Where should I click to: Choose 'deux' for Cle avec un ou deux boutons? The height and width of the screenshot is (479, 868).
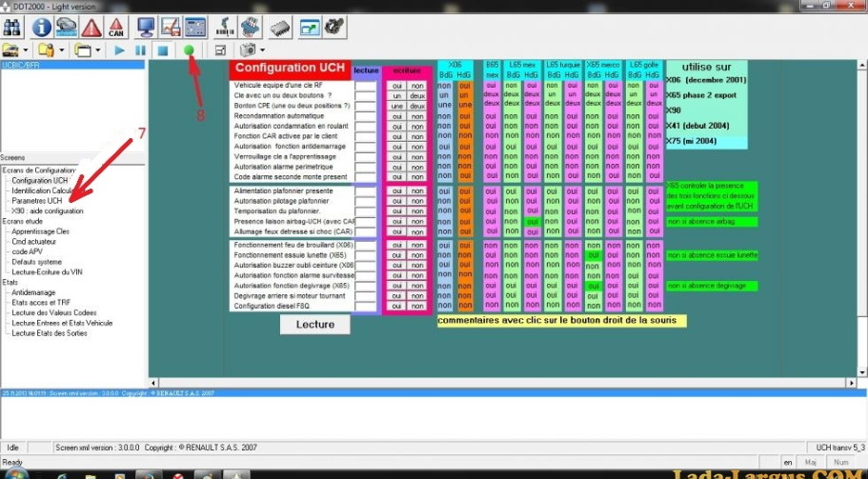coord(417,96)
